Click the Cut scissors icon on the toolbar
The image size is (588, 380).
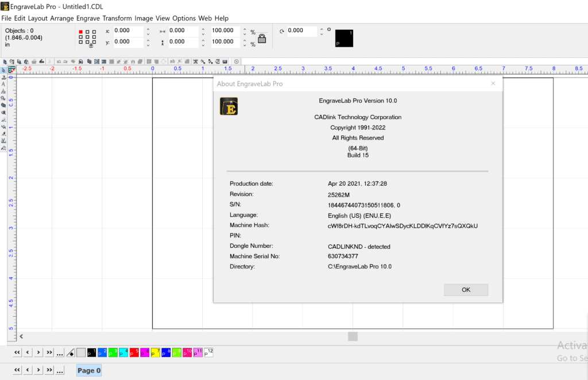click(x=49, y=61)
